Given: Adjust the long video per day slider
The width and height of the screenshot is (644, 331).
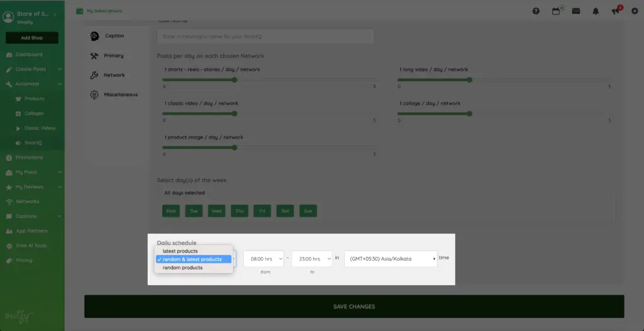Looking at the screenshot, I should [469, 80].
